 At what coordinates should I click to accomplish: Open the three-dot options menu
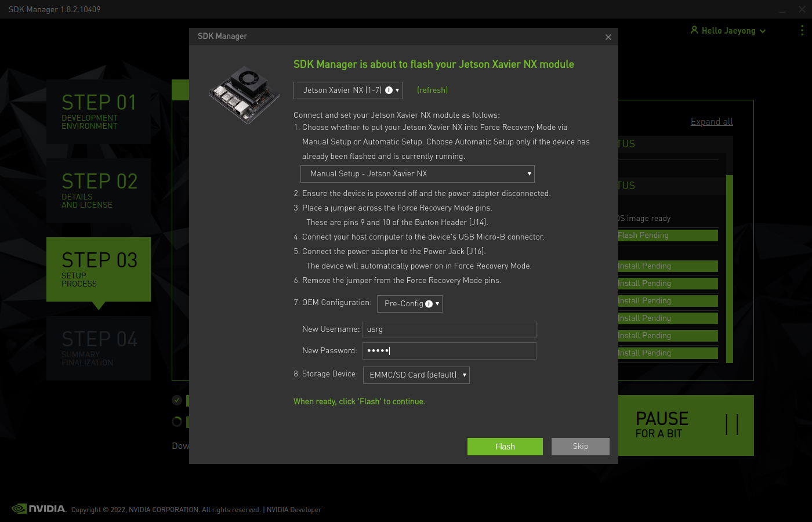point(802,30)
